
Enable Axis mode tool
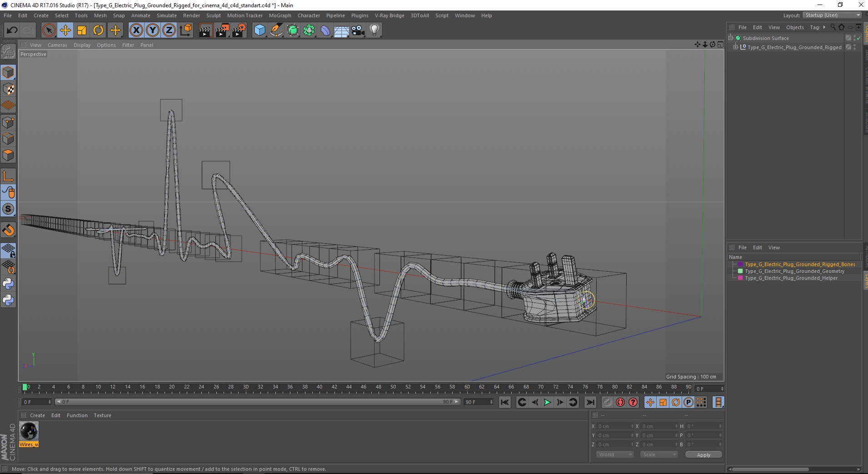pyautogui.click(x=8, y=176)
